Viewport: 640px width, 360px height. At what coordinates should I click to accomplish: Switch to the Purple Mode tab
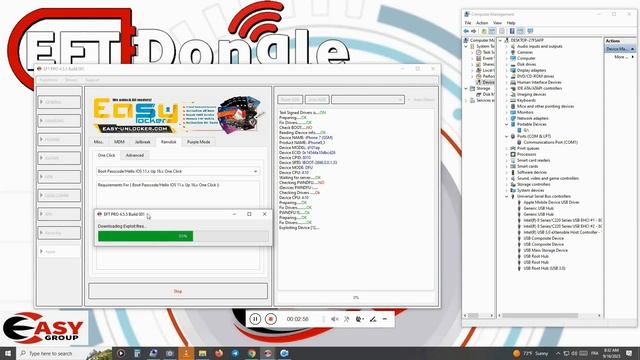(199, 142)
